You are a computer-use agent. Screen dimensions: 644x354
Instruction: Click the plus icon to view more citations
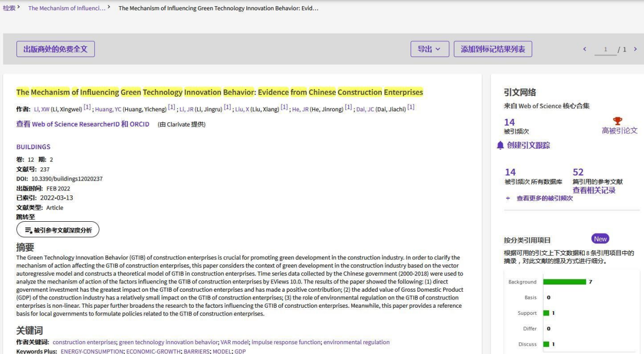click(x=507, y=198)
